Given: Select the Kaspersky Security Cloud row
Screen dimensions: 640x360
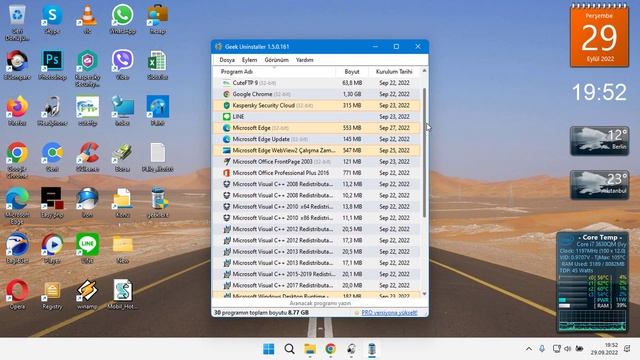Looking at the screenshot, I should pyautogui.click(x=317, y=105).
